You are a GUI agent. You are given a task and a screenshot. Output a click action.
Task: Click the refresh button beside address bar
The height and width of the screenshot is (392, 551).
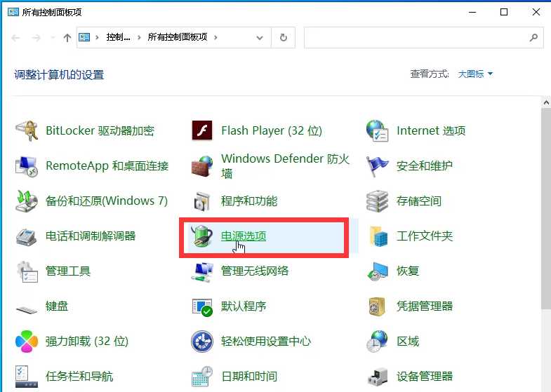pos(283,38)
